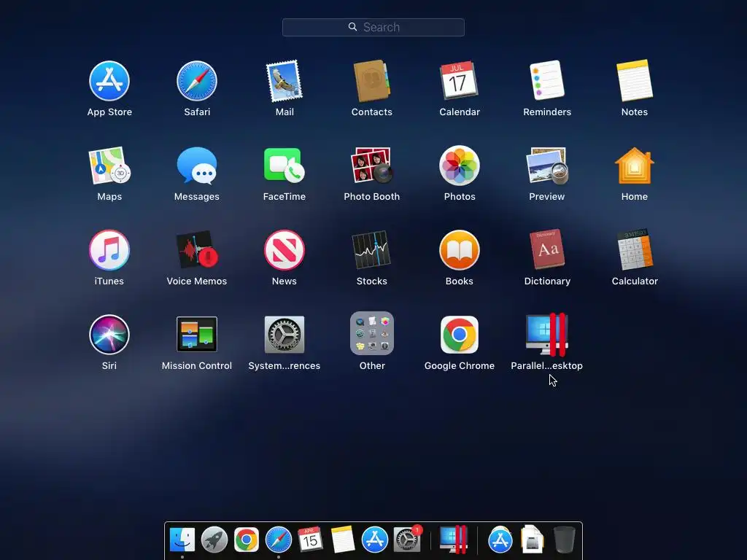The height and width of the screenshot is (560, 747).
Task: Open the Stocks app
Action: click(x=371, y=250)
